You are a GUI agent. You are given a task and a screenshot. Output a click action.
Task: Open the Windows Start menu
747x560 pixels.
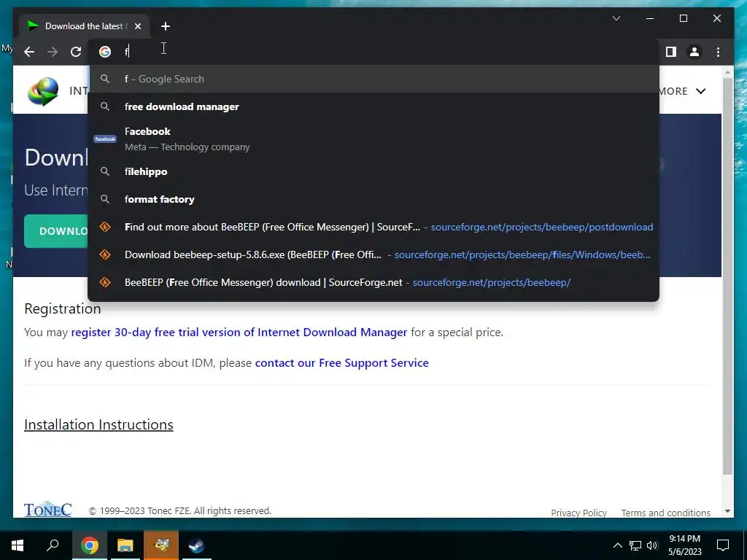(18, 545)
